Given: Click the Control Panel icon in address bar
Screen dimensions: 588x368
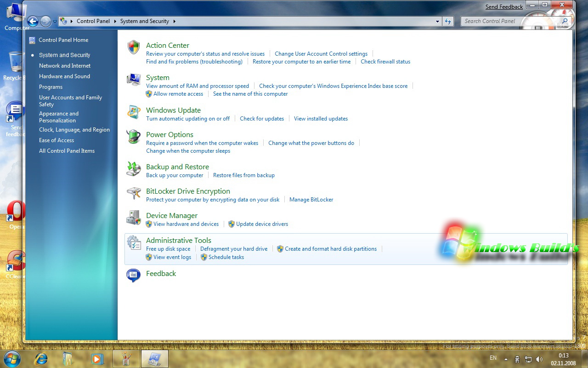Looking at the screenshot, I should click(x=64, y=21).
